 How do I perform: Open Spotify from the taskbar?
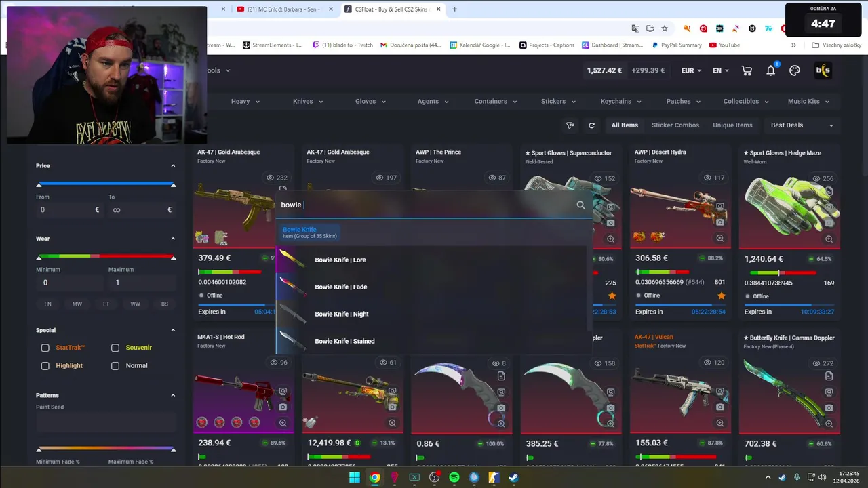click(x=454, y=477)
